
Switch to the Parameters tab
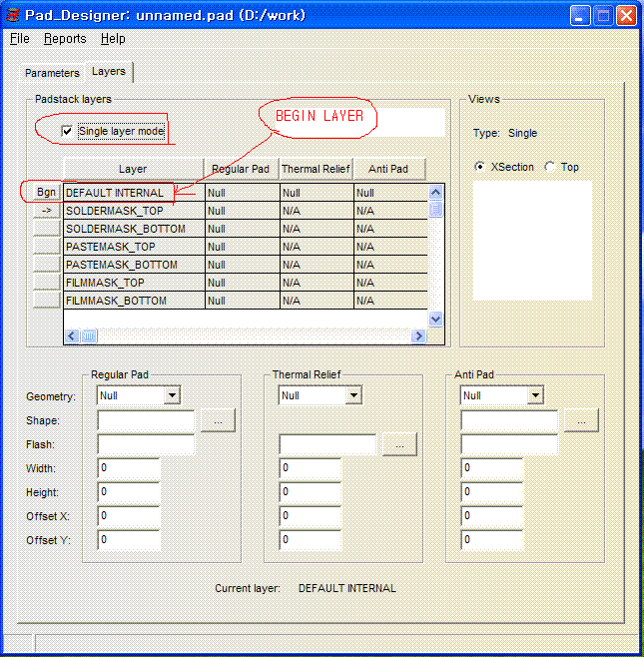[52, 73]
